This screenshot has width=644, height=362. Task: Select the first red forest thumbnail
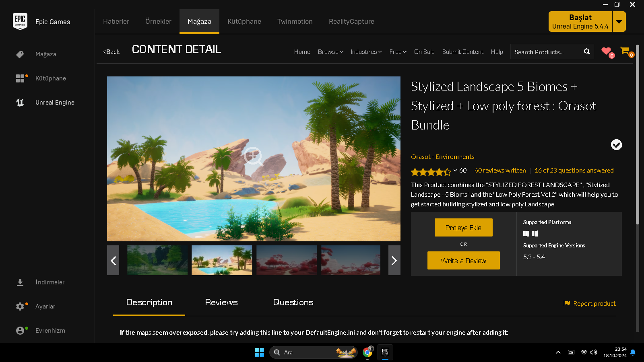[287, 260]
